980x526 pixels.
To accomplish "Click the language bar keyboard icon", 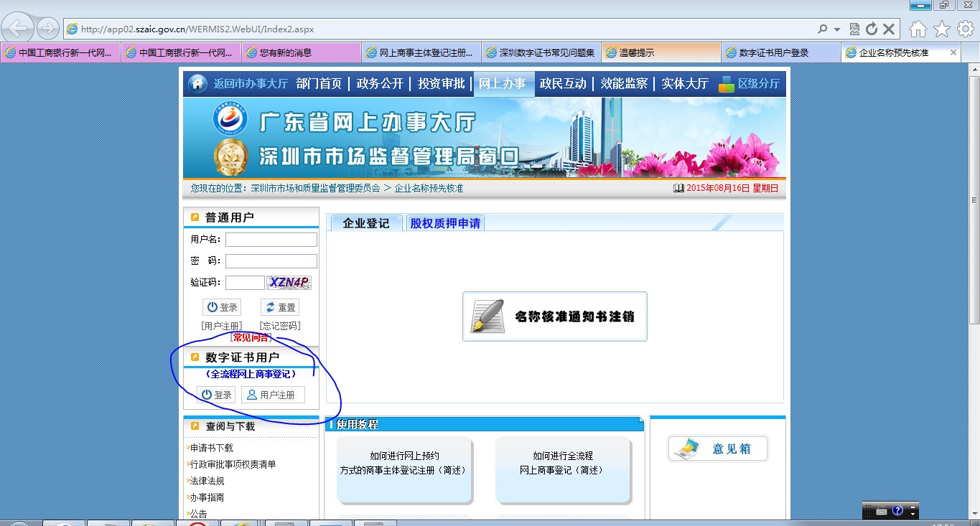I will coord(881,512).
